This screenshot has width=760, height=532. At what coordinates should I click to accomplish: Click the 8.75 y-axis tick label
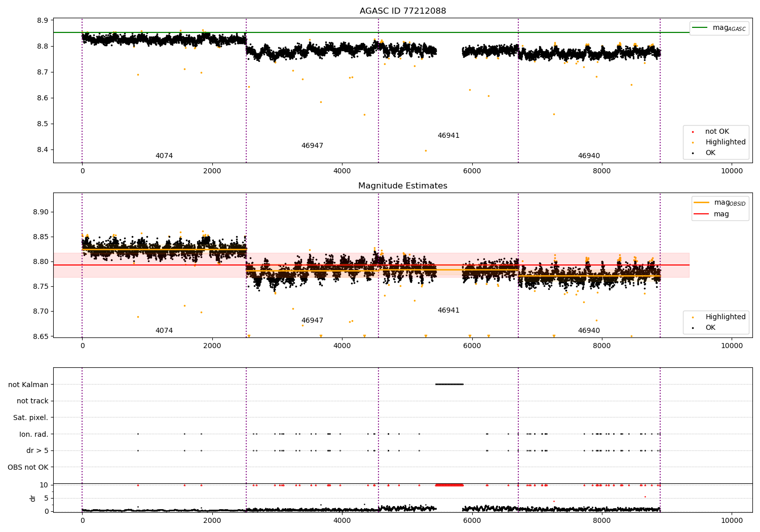pos(41,287)
